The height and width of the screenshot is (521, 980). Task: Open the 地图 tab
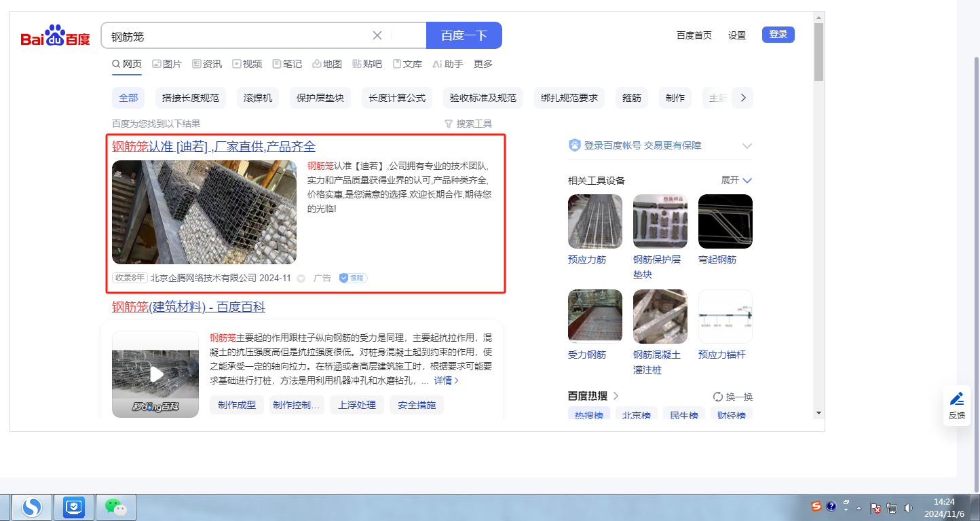327,64
